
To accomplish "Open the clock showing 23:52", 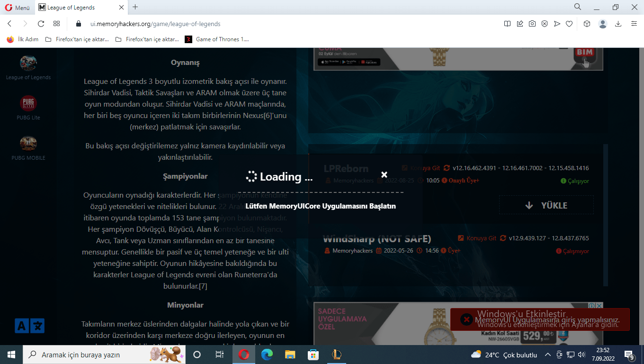I will (x=603, y=355).
